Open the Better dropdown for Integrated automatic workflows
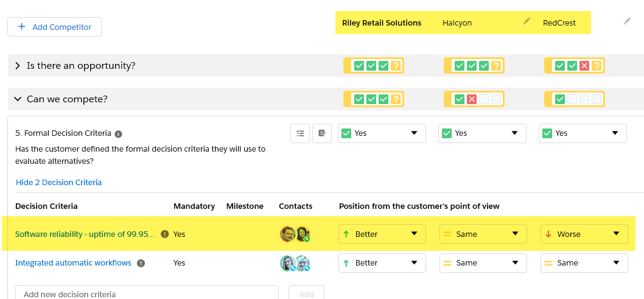This screenshot has width=644, height=299. coord(382,263)
